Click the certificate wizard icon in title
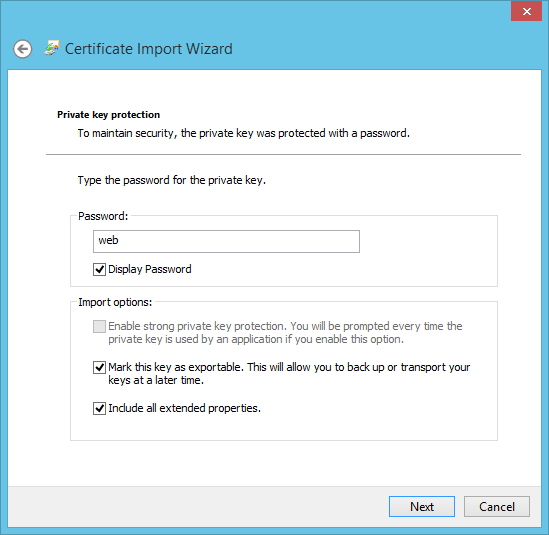Viewport: 549px width, 535px height. point(52,48)
